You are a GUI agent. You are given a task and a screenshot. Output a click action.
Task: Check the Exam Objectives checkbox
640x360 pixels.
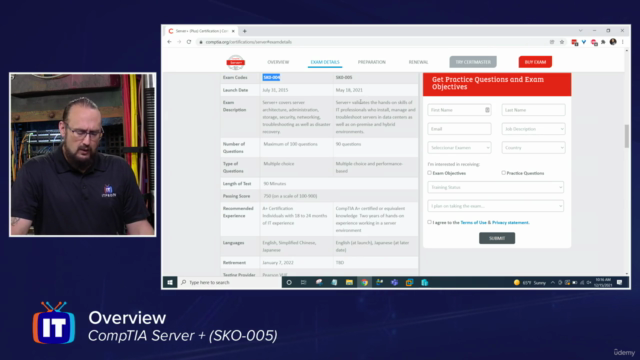point(429,173)
